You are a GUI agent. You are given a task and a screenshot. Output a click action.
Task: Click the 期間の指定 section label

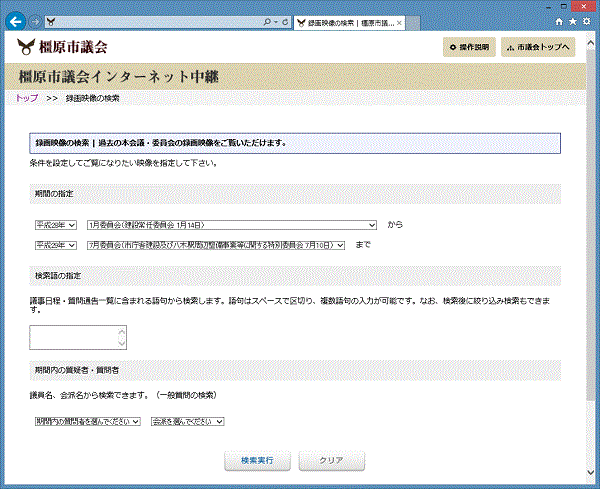tap(54, 194)
